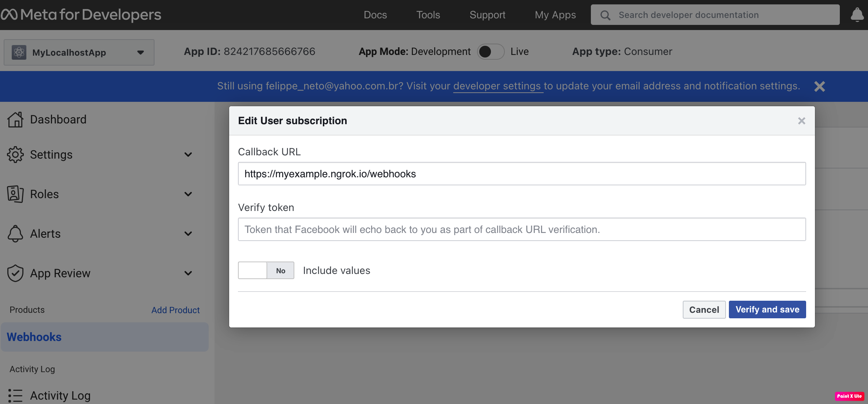Click the Activity Log list icon

pyautogui.click(x=15, y=396)
